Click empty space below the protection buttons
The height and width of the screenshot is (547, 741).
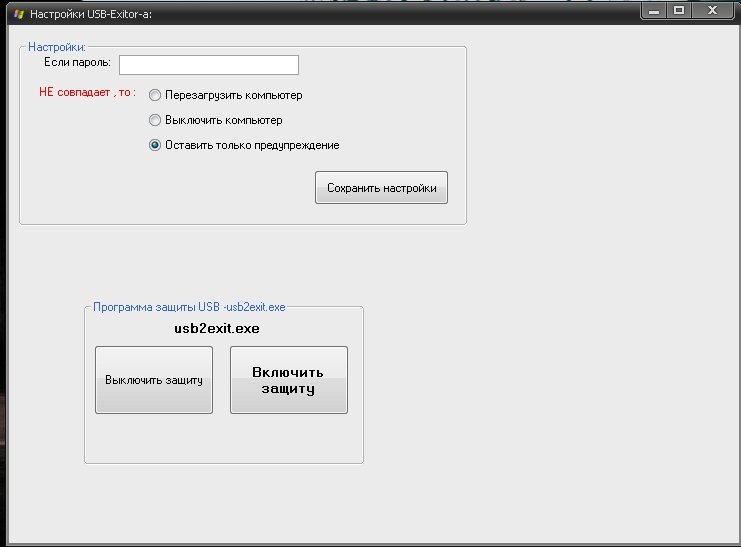pyautogui.click(x=222, y=438)
